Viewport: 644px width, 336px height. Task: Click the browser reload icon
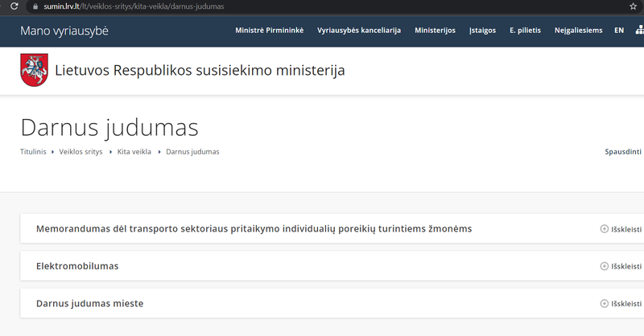point(14,6)
